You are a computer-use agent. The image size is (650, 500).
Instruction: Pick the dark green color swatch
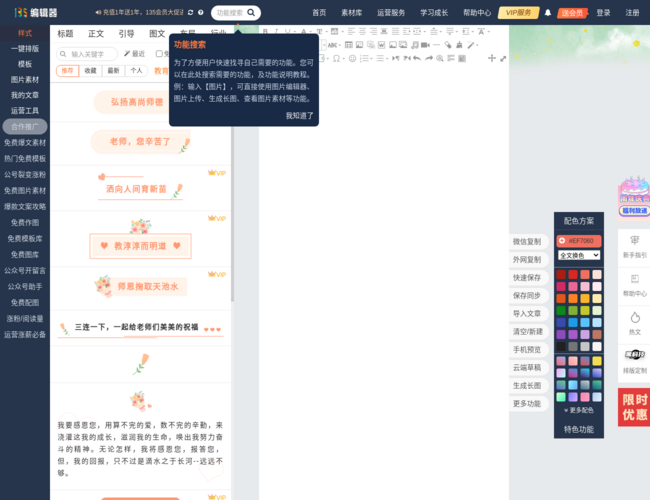[x=561, y=311]
